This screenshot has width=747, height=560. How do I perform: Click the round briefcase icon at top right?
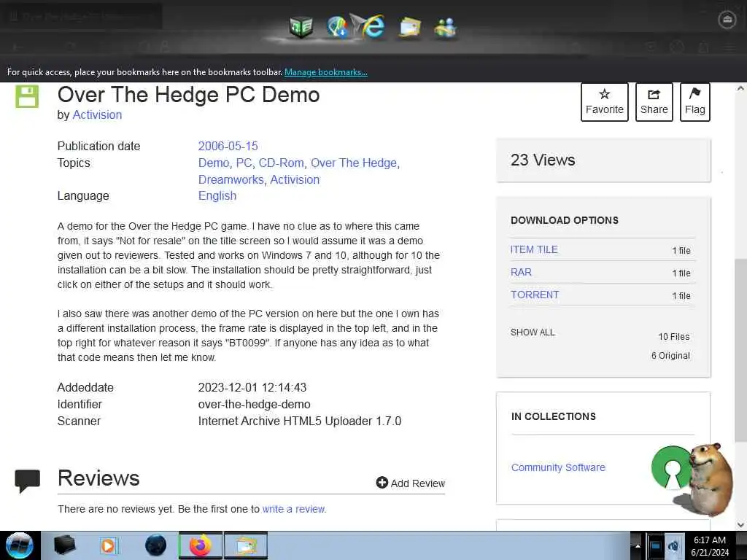[x=727, y=20]
